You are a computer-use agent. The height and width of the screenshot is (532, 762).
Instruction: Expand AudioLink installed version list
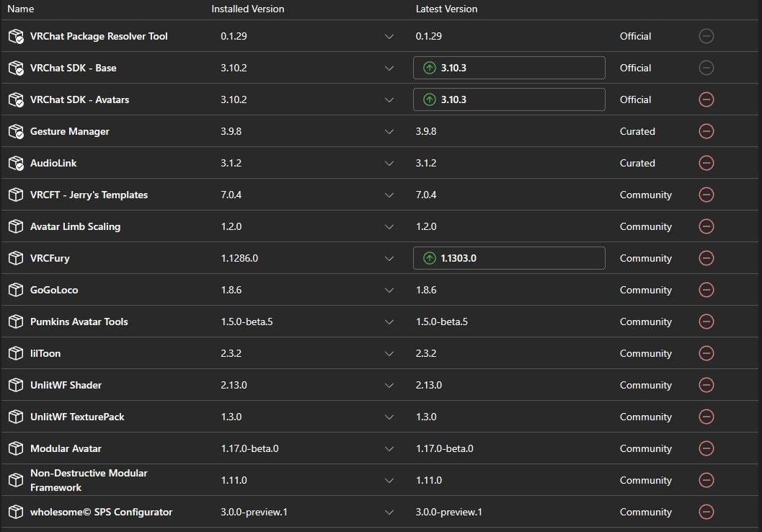click(389, 163)
